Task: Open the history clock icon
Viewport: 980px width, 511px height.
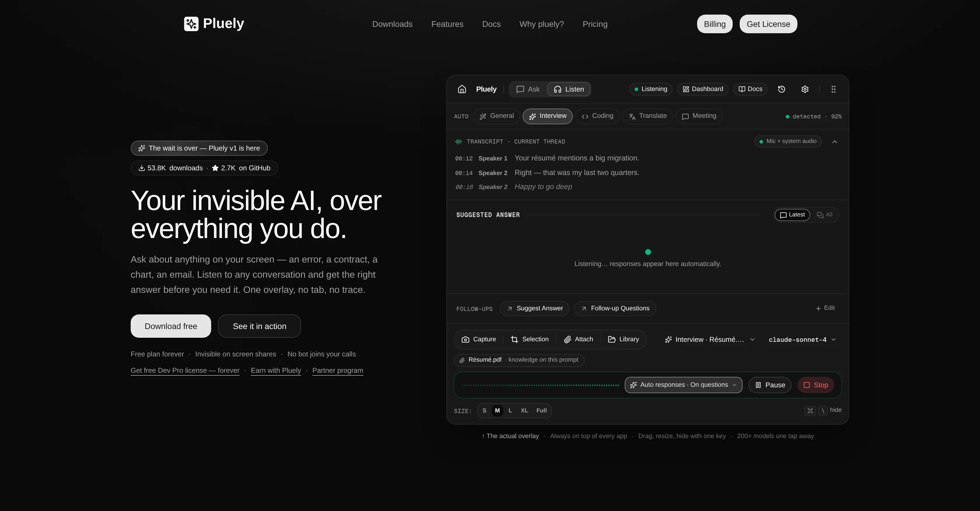Action: (781, 89)
